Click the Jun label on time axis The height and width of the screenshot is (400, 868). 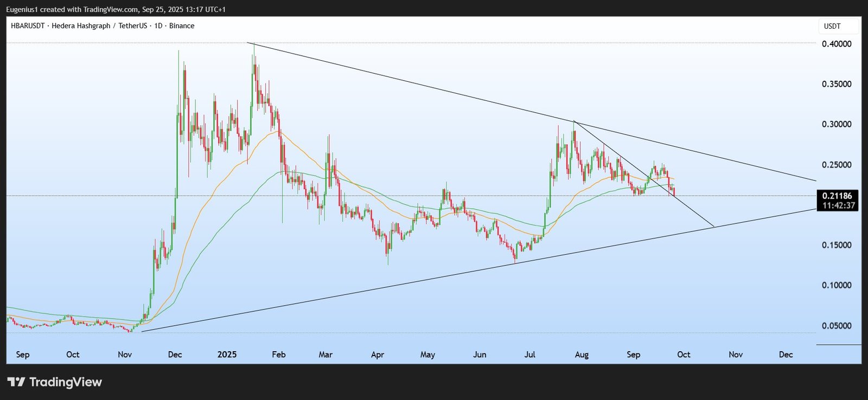pyautogui.click(x=480, y=354)
